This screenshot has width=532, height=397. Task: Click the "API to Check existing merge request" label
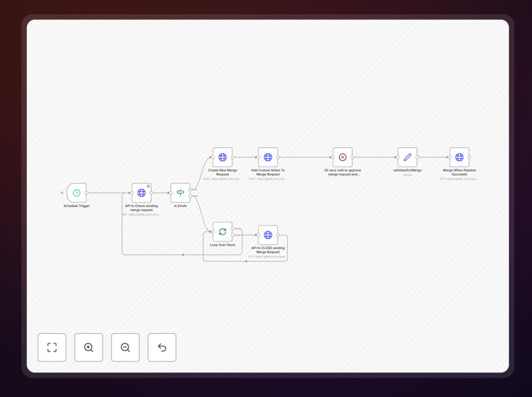coord(141,208)
